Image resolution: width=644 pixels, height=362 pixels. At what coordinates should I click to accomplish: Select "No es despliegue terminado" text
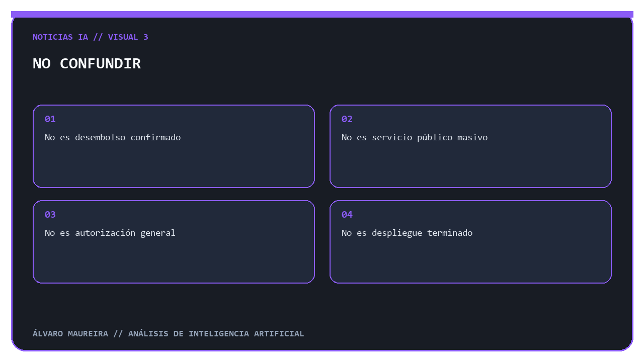tap(407, 233)
